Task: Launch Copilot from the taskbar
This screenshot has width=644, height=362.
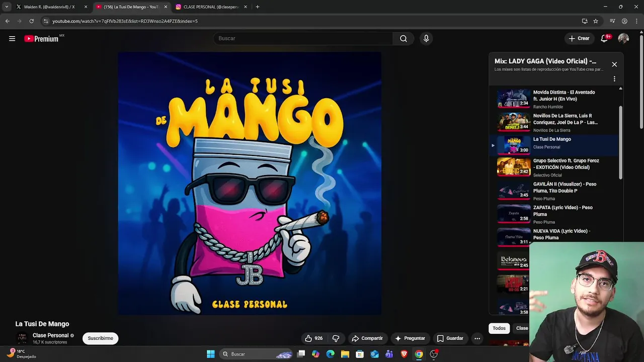Action: click(x=315, y=354)
